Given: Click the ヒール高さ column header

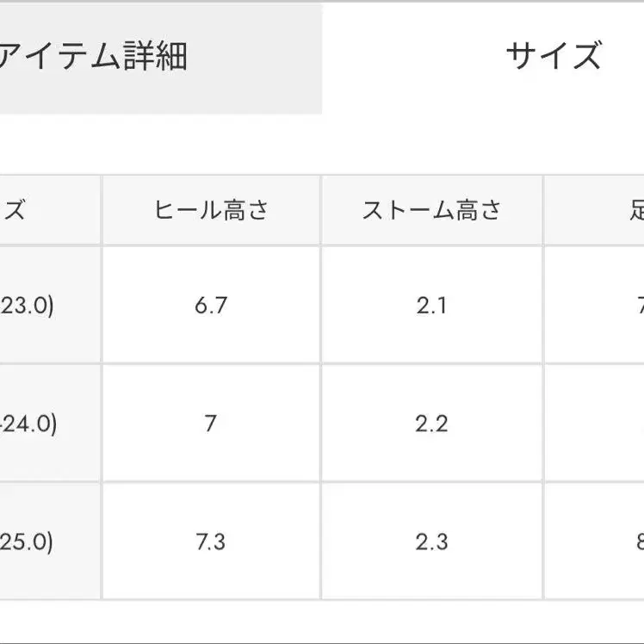Looking at the screenshot, I should tap(211, 210).
